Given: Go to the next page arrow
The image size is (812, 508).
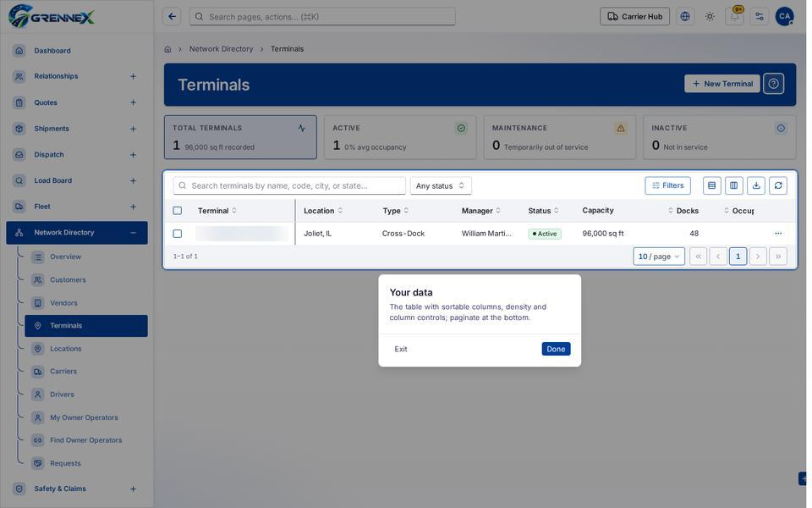Looking at the screenshot, I should [758, 256].
